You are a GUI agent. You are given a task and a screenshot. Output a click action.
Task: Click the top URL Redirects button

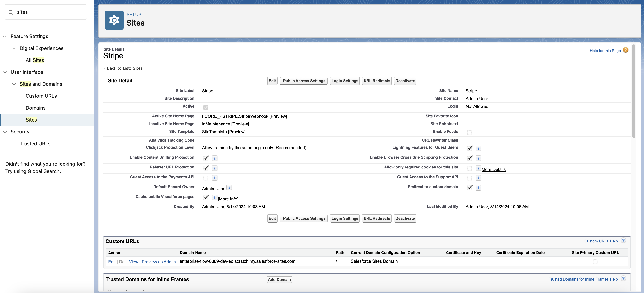pos(377,81)
